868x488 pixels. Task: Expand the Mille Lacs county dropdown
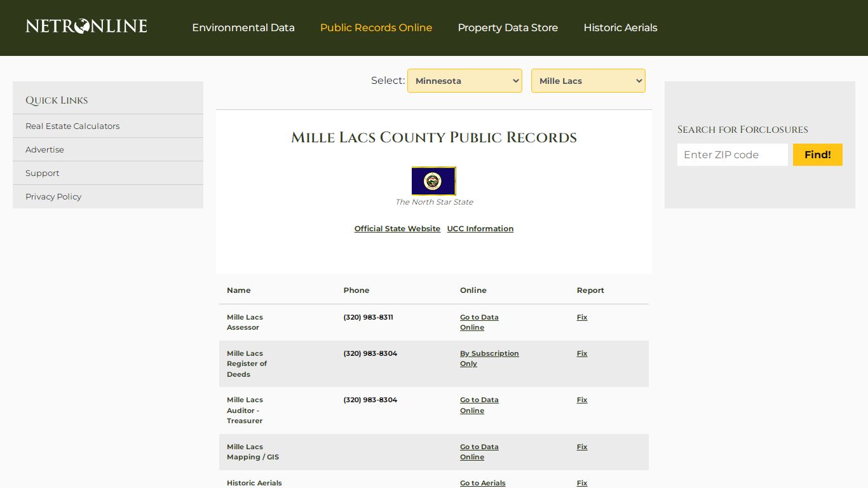pyautogui.click(x=588, y=81)
